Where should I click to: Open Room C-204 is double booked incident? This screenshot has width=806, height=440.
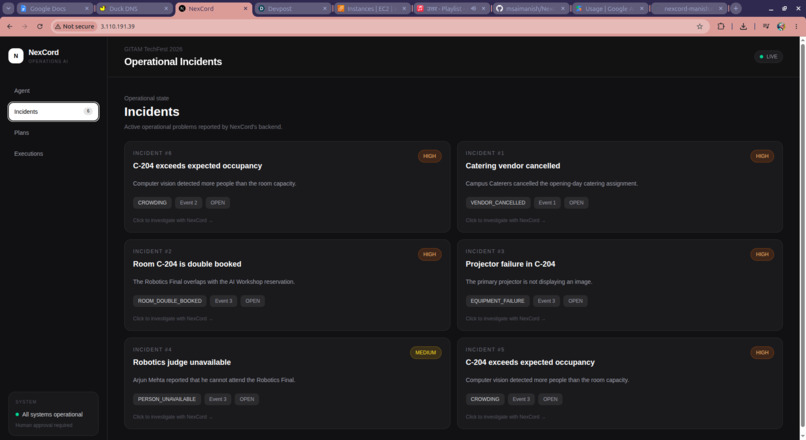[x=287, y=285]
